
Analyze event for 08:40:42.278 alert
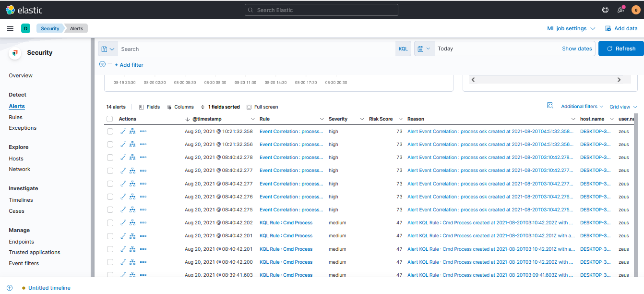[x=132, y=157]
